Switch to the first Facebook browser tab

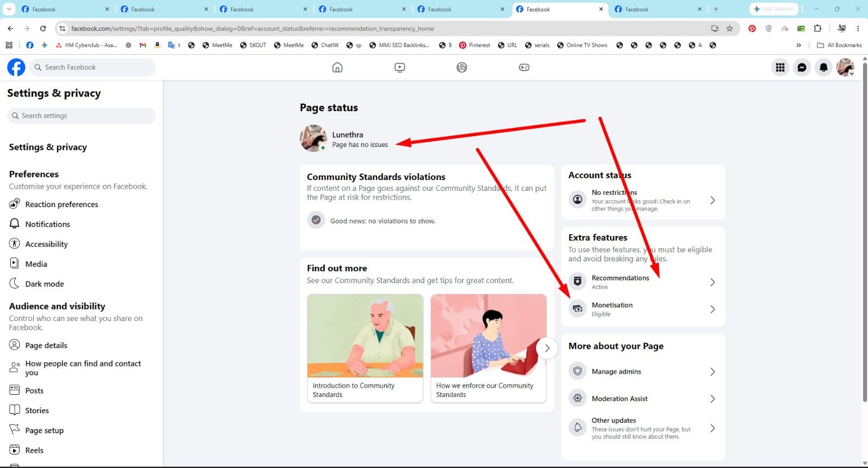point(64,9)
